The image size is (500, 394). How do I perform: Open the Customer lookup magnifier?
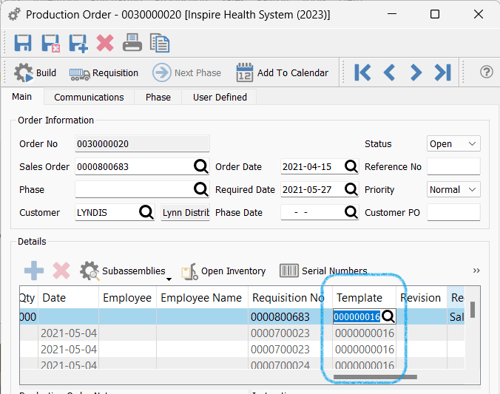pyautogui.click(x=146, y=212)
